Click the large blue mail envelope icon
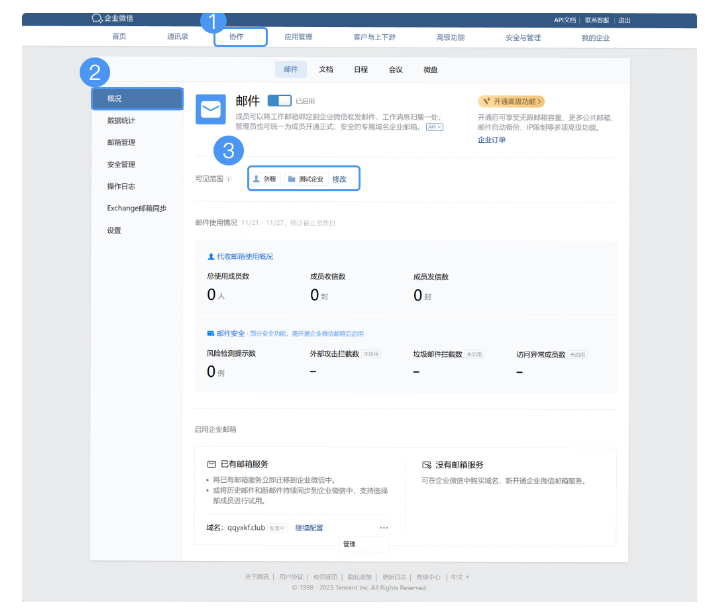This screenshot has width=723, height=612. point(211,110)
